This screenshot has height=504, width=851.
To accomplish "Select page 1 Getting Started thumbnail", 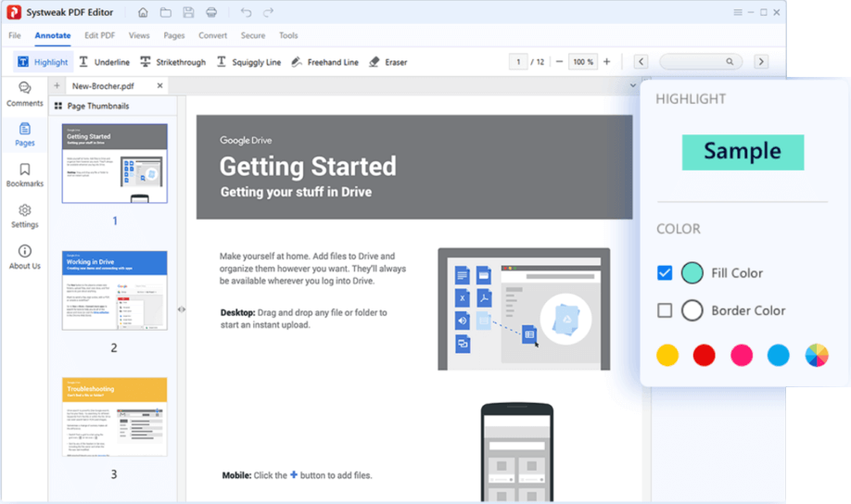I will click(115, 163).
